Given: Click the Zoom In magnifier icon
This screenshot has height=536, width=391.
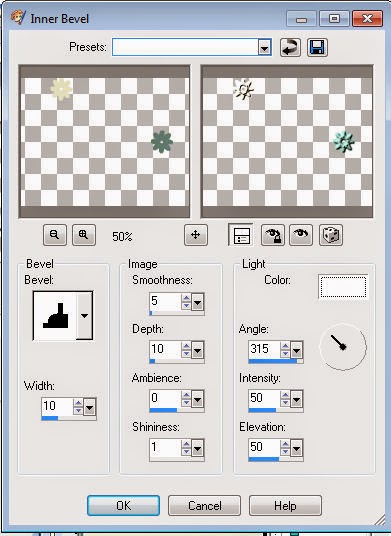Looking at the screenshot, I should point(84,235).
